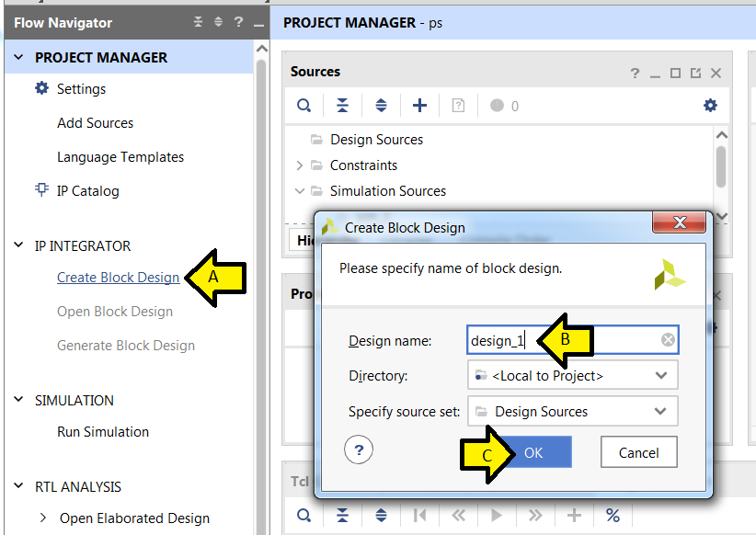The height and width of the screenshot is (535, 756).
Task: Open Flow Navigator help question mark
Action: pos(238,22)
